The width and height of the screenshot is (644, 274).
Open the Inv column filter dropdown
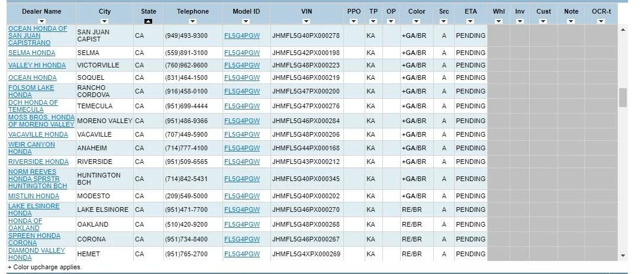(x=520, y=21)
